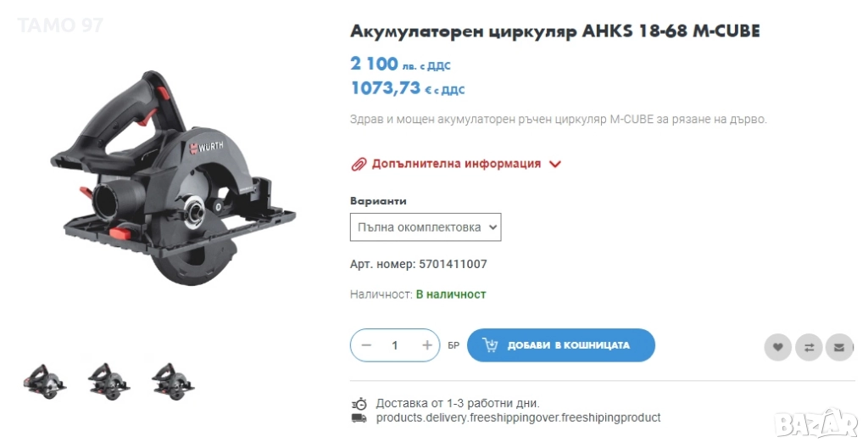Click the ДОБАВИ В КОШНИЦАТА button
868x448 pixels.
click(x=561, y=344)
